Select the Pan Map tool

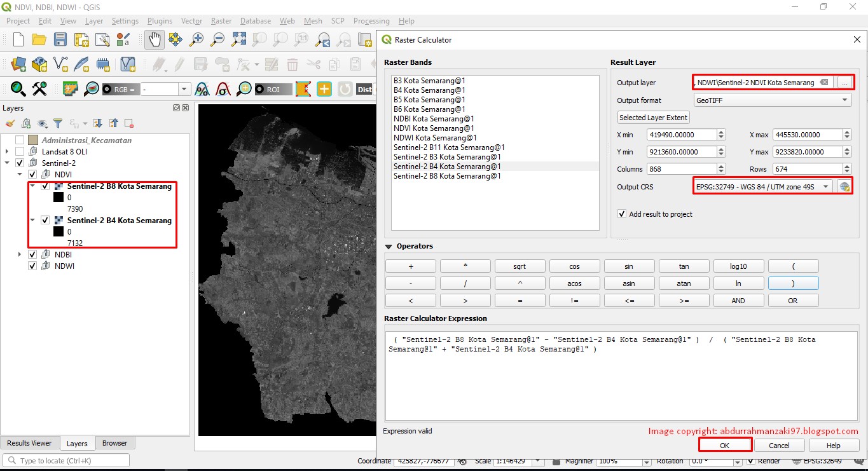click(x=155, y=39)
